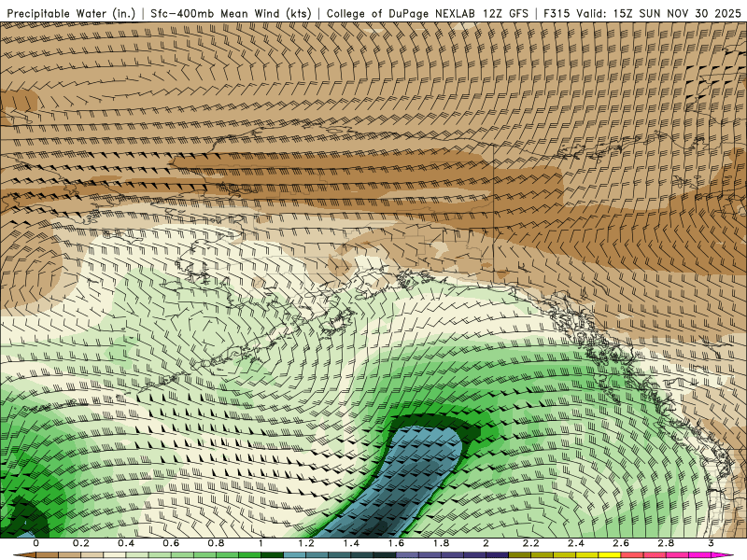The image size is (747, 560).
Task: Click the 'F315' forecast hour text
Action: coord(557,14)
